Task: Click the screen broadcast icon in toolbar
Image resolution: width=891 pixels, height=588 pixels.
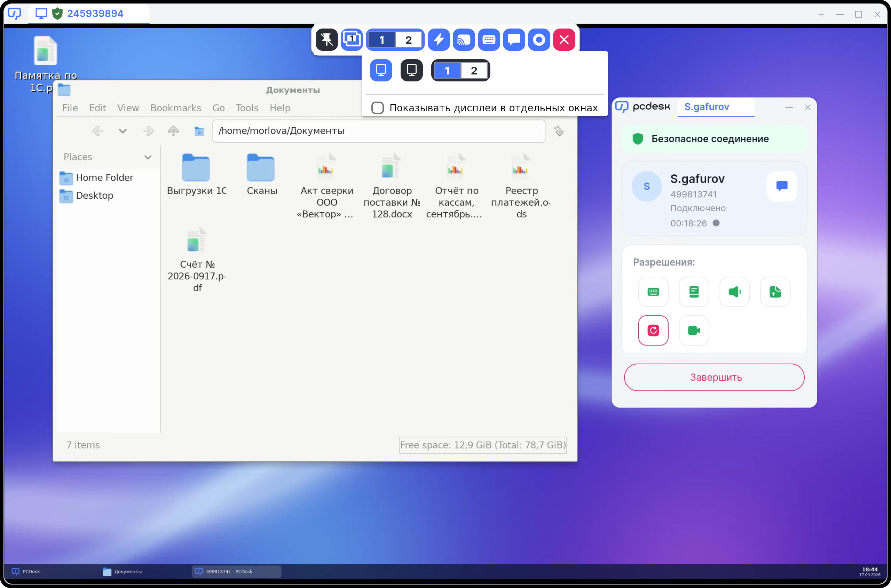Action: pyautogui.click(x=464, y=39)
